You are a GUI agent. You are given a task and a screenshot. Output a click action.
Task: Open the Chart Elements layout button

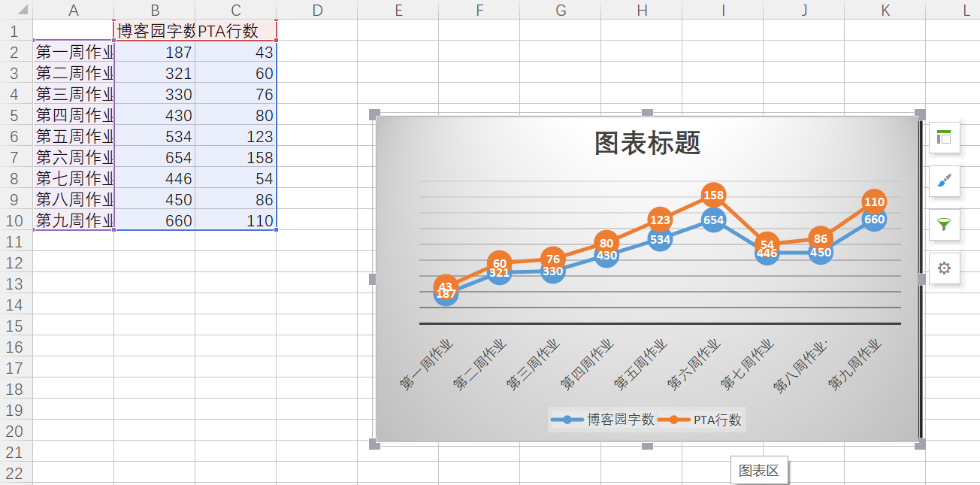944,138
